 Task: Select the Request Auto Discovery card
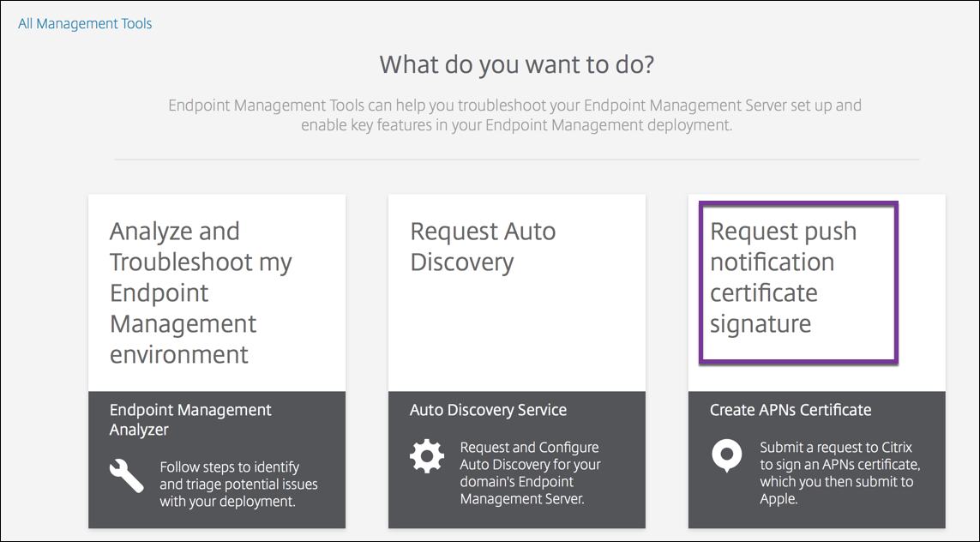pos(516,292)
